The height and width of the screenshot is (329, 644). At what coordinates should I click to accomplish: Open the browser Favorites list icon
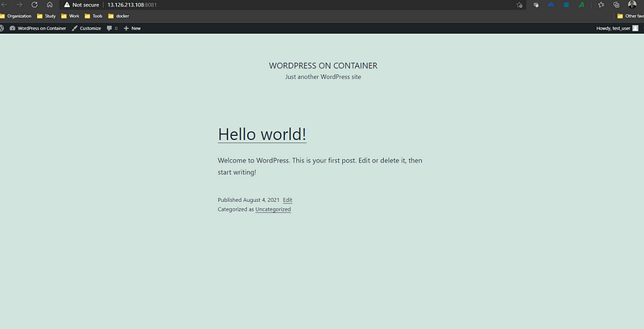(601, 5)
